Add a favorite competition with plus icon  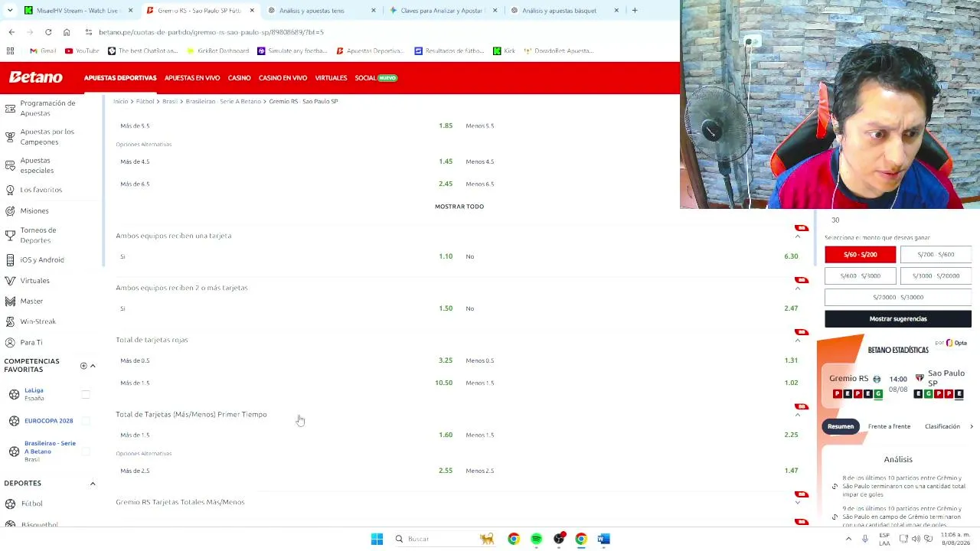[x=83, y=366]
